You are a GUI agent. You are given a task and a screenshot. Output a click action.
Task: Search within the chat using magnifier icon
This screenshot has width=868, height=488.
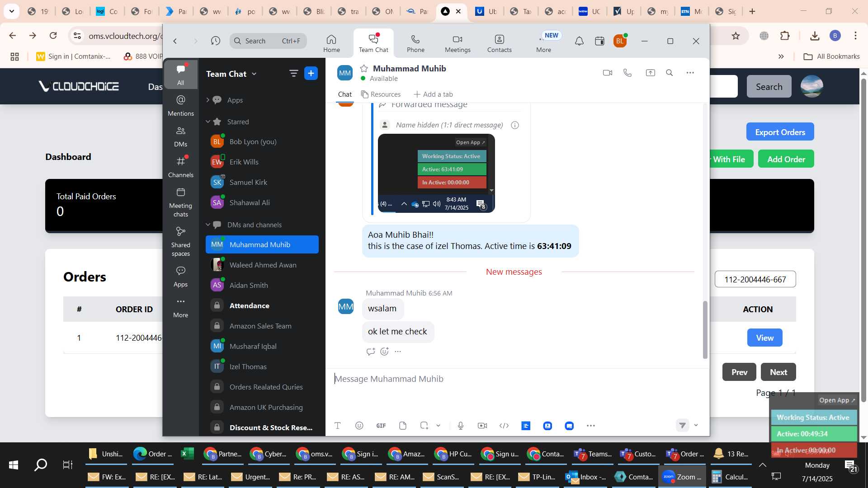click(670, 73)
